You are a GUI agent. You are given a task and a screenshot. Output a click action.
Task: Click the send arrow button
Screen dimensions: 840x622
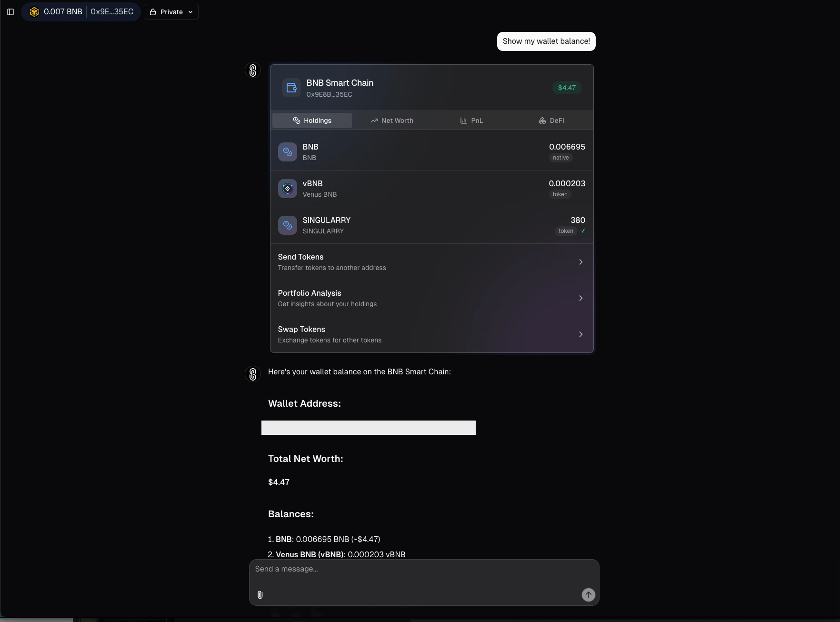(x=588, y=595)
